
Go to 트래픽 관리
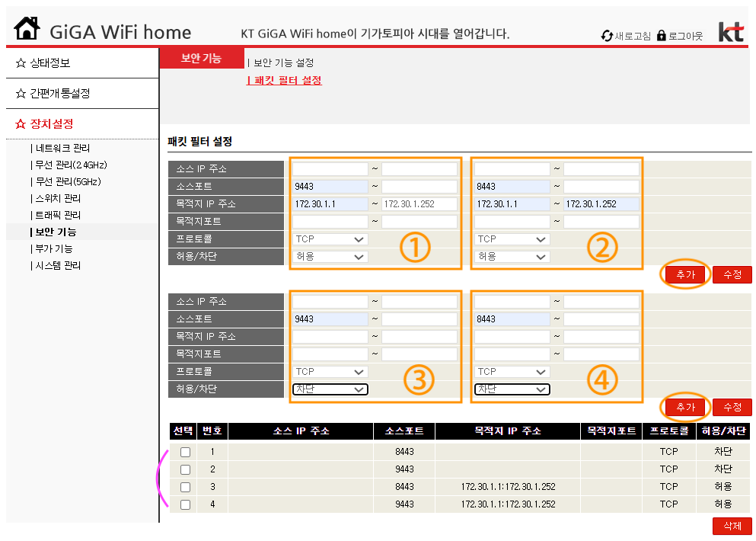[x=58, y=215]
